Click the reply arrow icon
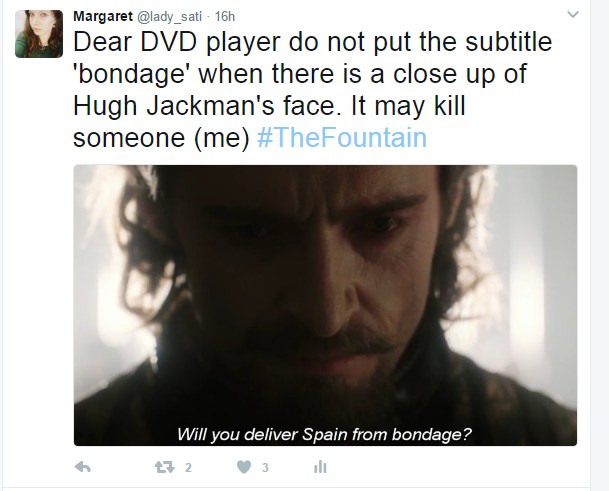The image size is (609, 491). pyautogui.click(x=82, y=467)
